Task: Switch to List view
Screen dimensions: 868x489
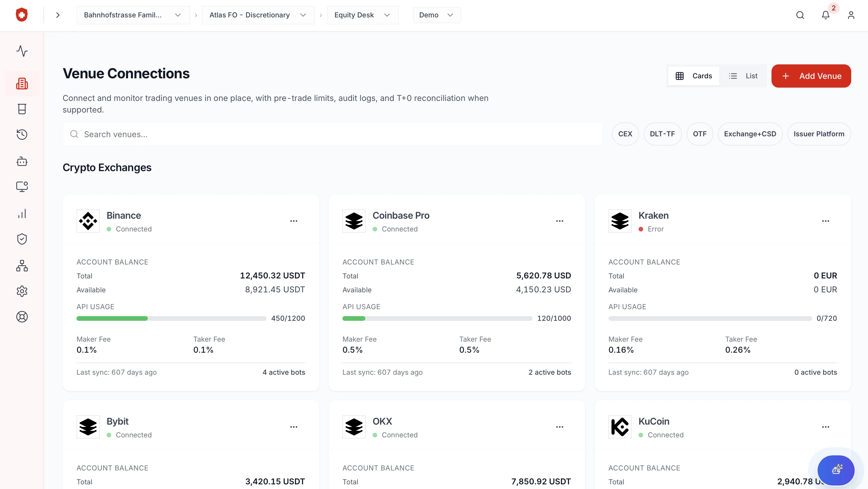Action: [x=743, y=76]
